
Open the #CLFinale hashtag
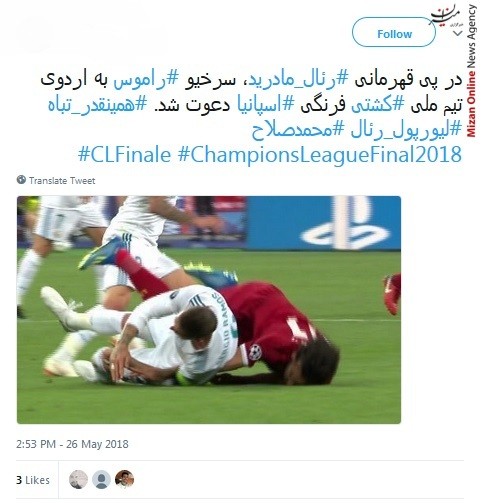coord(124,154)
